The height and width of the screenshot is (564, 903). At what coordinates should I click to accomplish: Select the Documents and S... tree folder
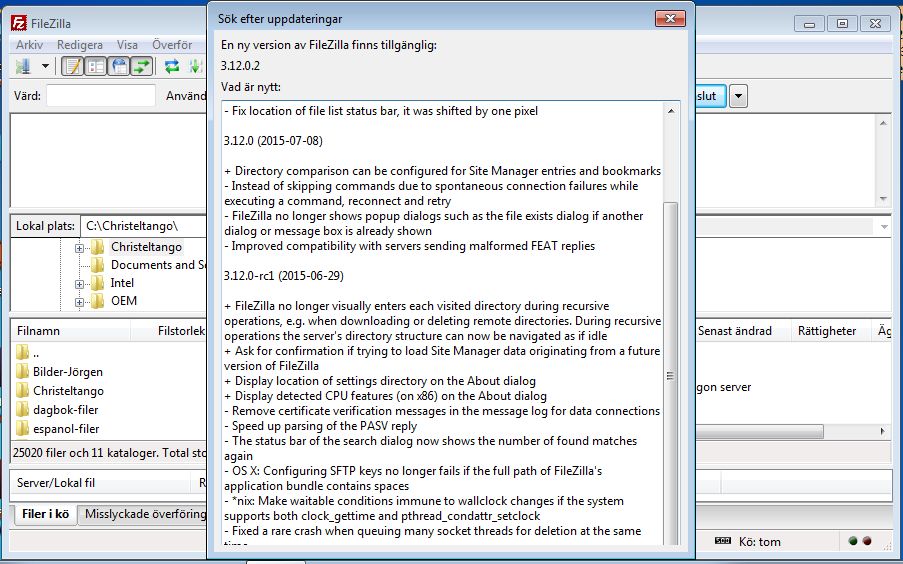click(158, 264)
